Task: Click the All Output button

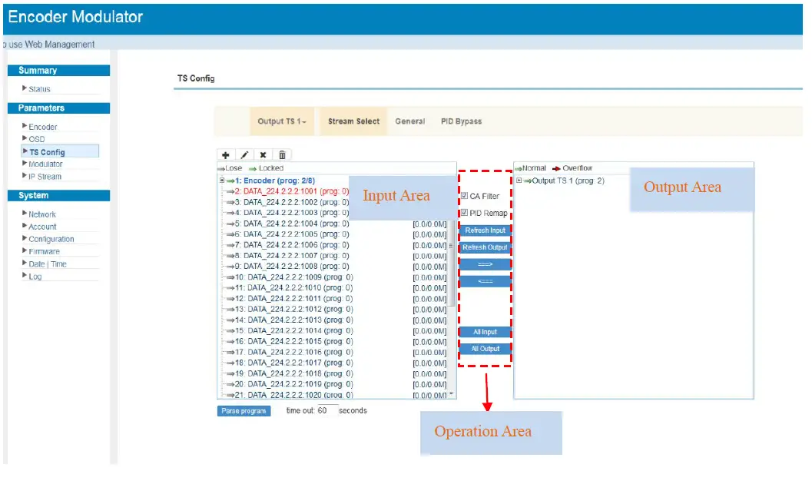Action: (x=486, y=349)
